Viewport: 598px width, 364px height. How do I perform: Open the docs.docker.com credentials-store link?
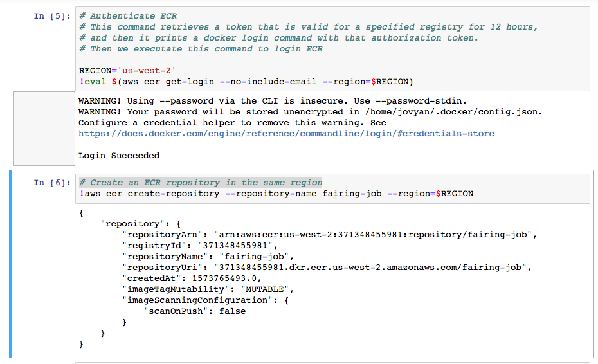coord(286,134)
